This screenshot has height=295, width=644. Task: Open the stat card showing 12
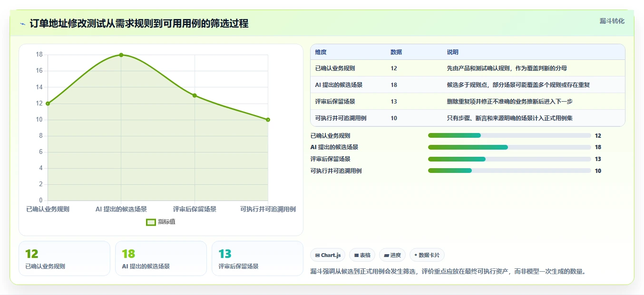point(64,258)
